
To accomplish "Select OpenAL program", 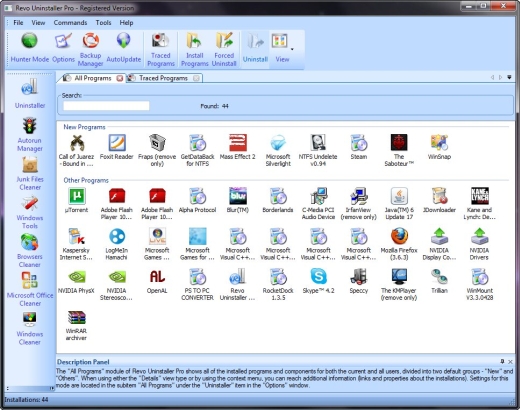I will tap(157, 281).
